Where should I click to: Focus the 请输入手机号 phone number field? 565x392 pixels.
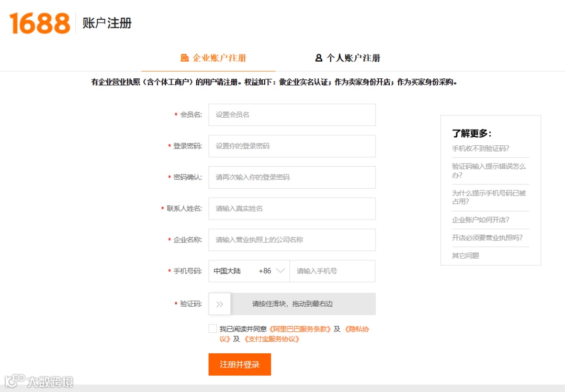click(x=332, y=271)
